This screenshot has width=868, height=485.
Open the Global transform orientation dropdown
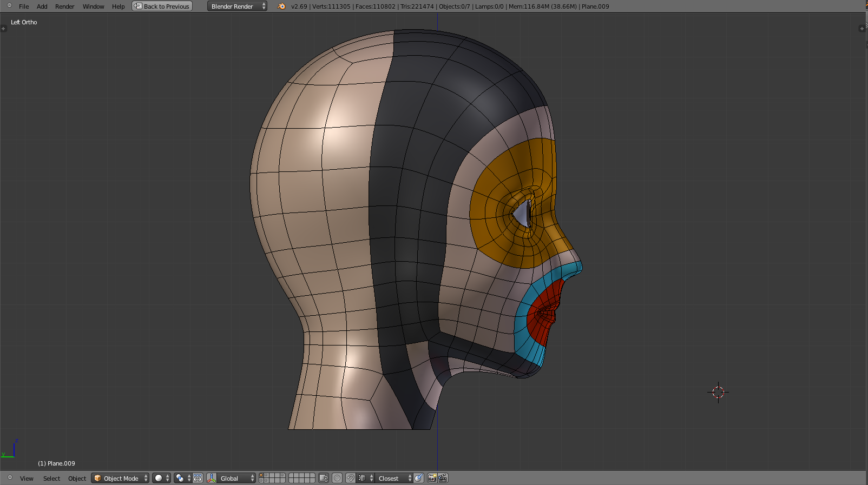click(x=236, y=478)
